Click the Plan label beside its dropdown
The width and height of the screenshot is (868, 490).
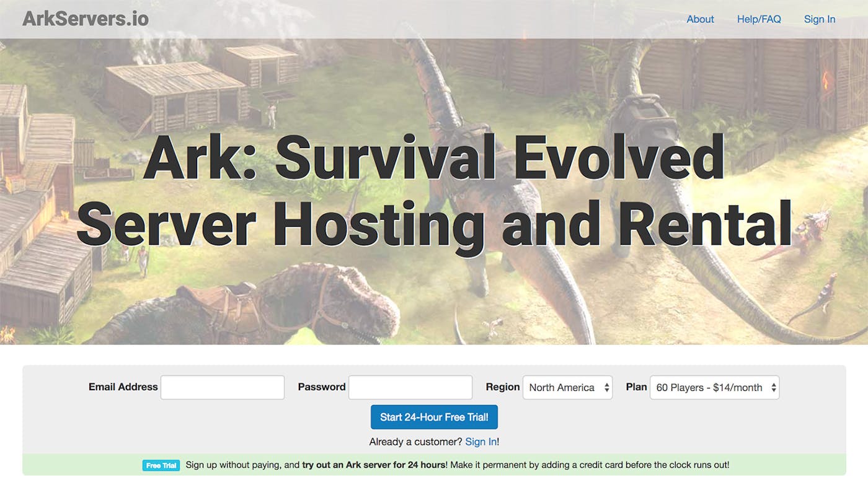click(636, 387)
